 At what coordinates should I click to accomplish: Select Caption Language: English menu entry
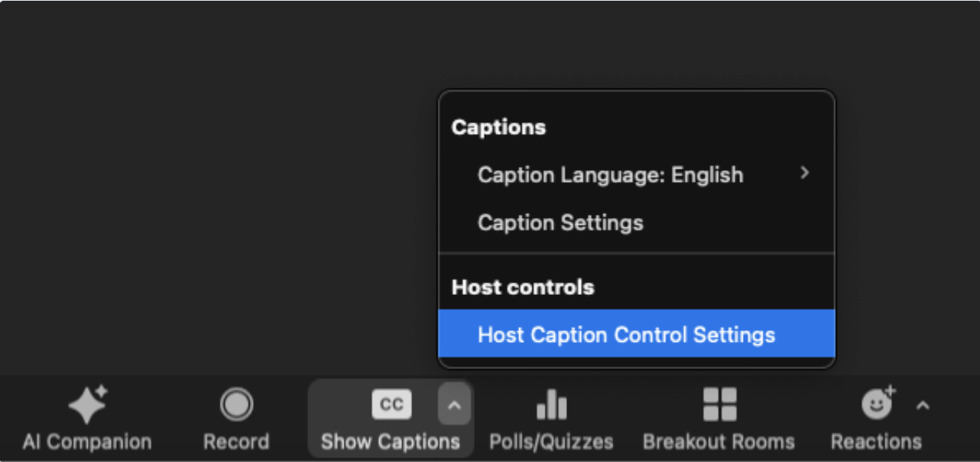(x=636, y=175)
